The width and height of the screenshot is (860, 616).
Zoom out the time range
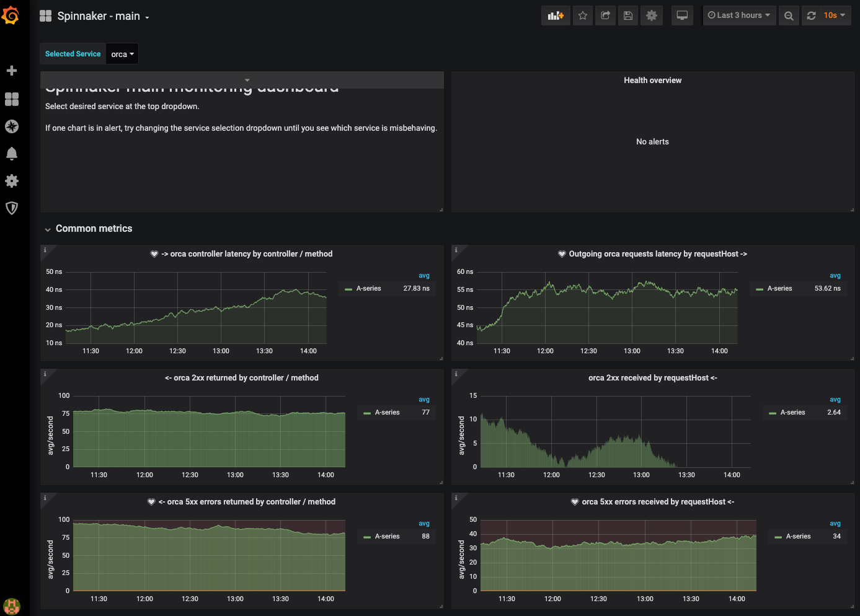coord(789,15)
